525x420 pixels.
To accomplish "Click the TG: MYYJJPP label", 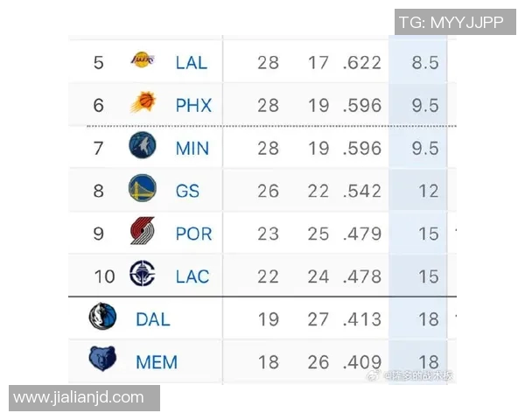I will pos(451,22).
